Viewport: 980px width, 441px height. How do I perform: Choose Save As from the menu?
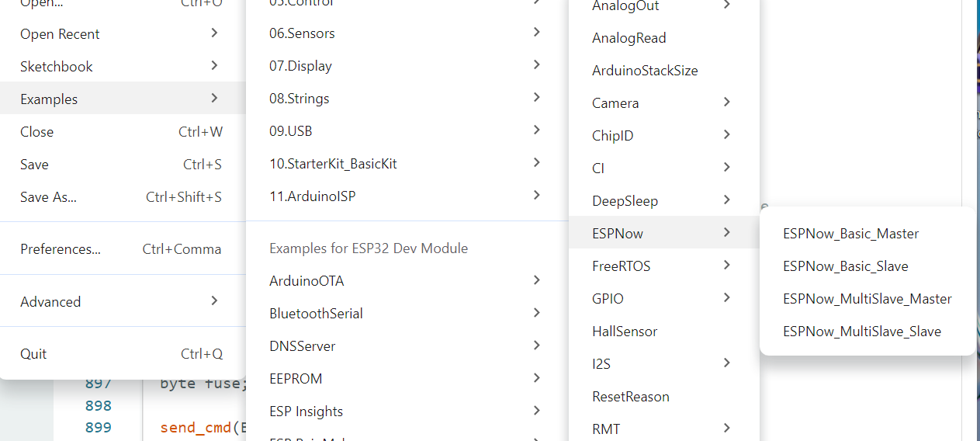click(48, 197)
